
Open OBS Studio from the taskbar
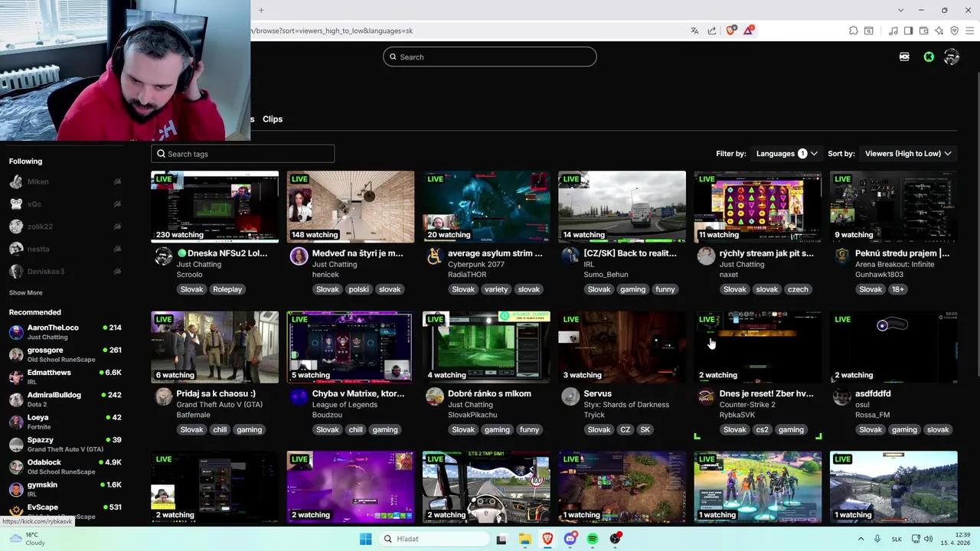[616, 539]
